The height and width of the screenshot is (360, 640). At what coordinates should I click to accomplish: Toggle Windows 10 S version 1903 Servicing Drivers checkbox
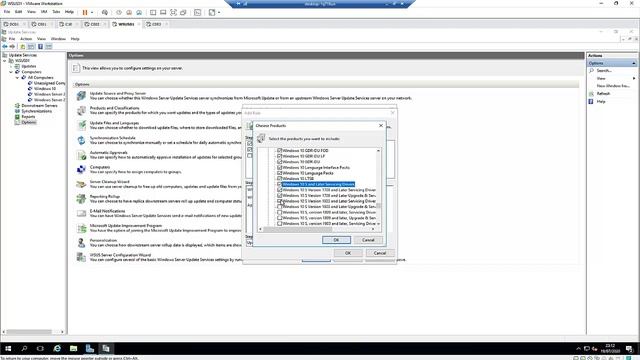(x=280, y=224)
